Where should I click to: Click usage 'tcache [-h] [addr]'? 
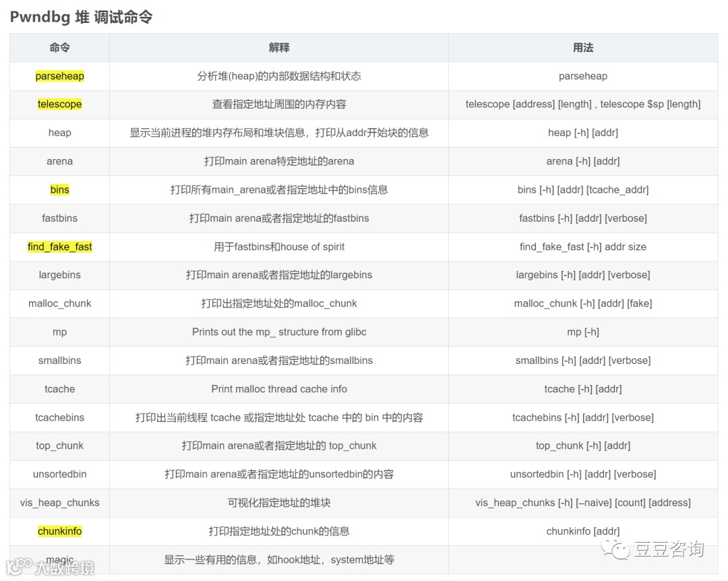(x=582, y=389)
